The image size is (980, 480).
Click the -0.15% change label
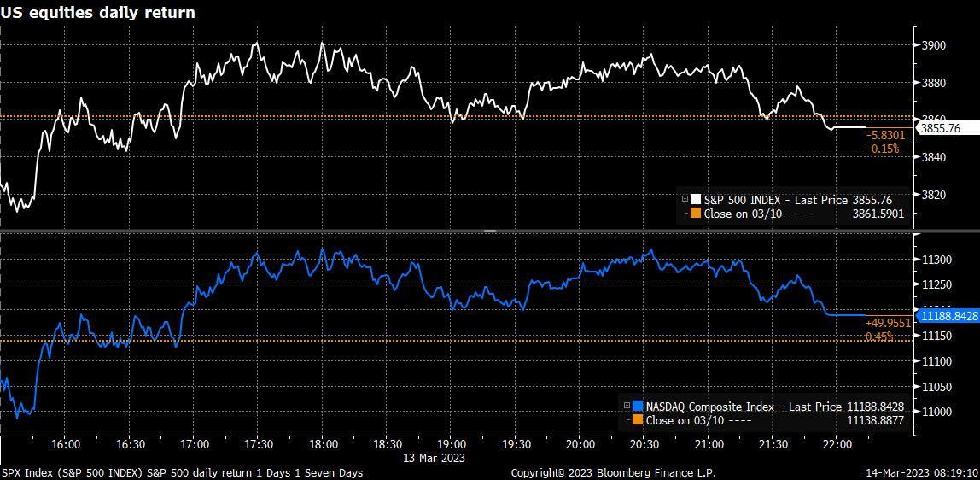point(882,149)
